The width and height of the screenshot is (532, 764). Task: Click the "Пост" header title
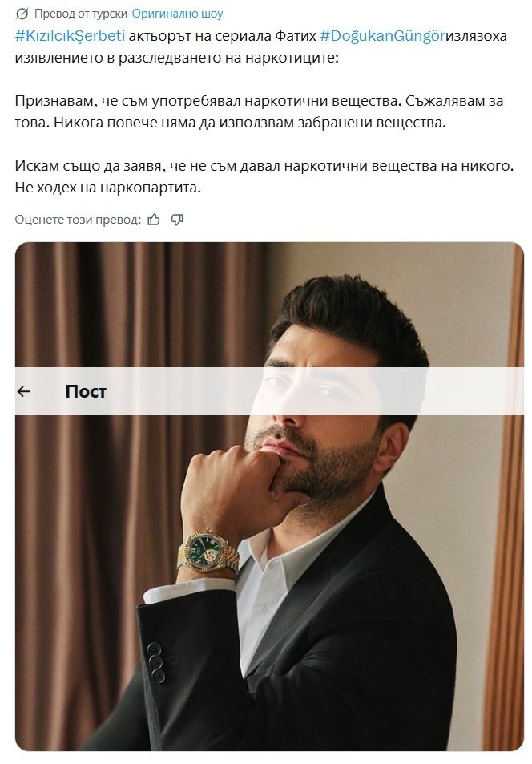point(86,391)
